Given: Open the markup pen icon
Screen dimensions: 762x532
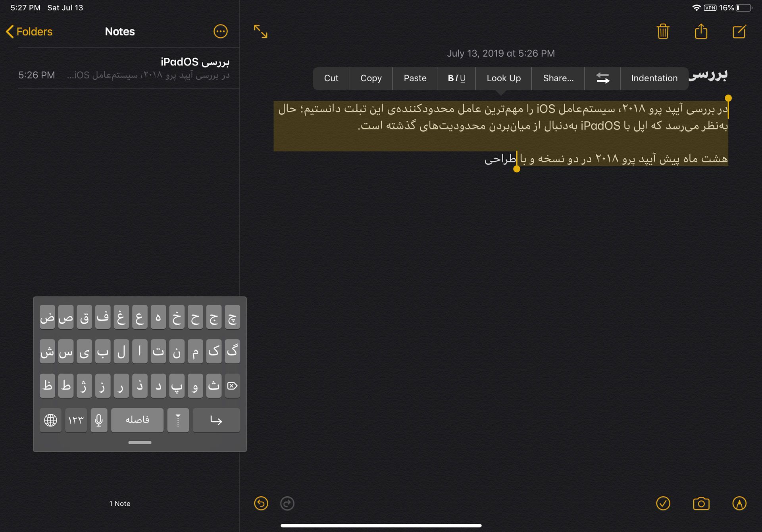Looking at the screenshot, I should 739,503.
